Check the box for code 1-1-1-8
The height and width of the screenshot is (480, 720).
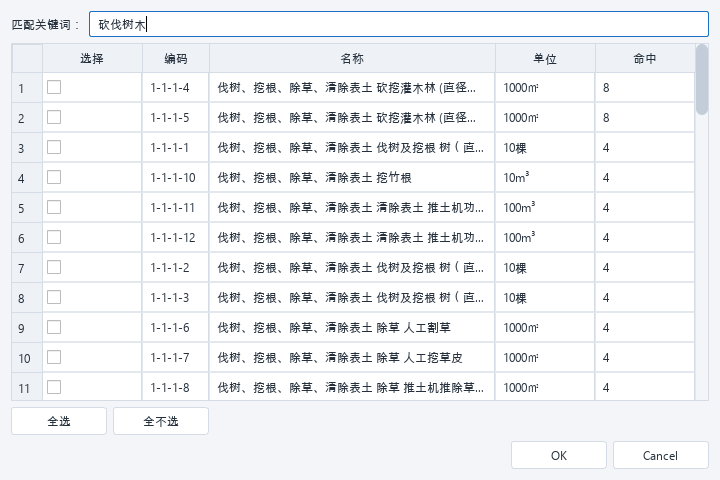click(54, 387)
